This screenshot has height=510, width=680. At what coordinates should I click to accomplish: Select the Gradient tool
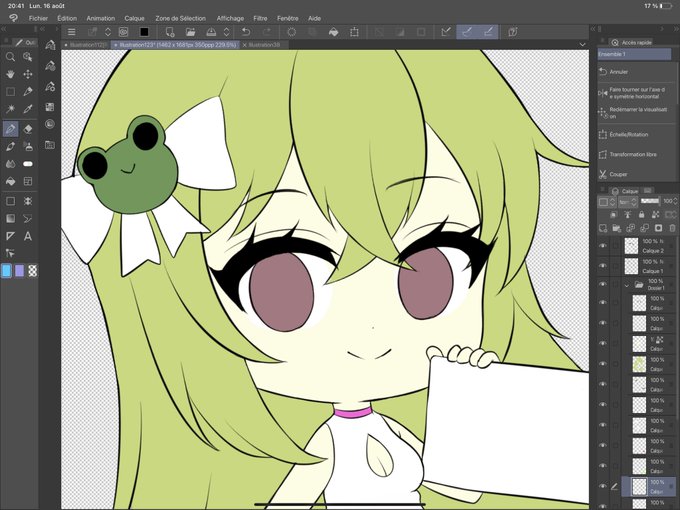pyautogui.click(x=10, y=218)
